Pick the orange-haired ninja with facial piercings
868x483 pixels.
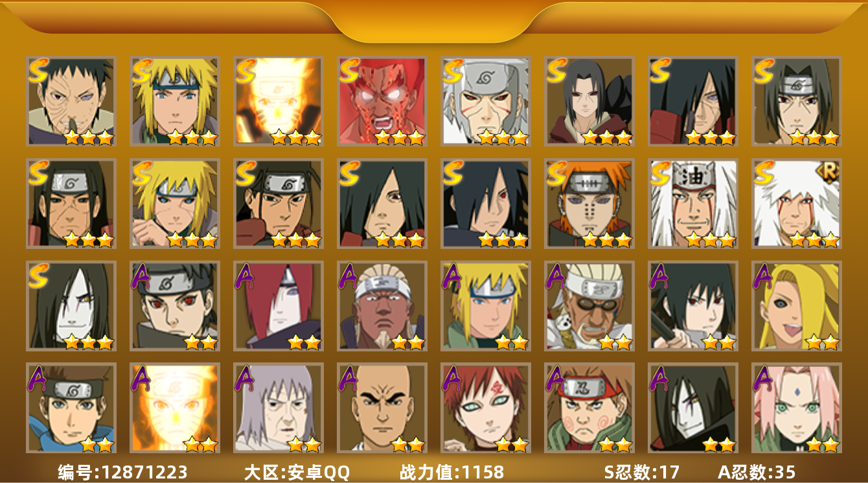589,204
